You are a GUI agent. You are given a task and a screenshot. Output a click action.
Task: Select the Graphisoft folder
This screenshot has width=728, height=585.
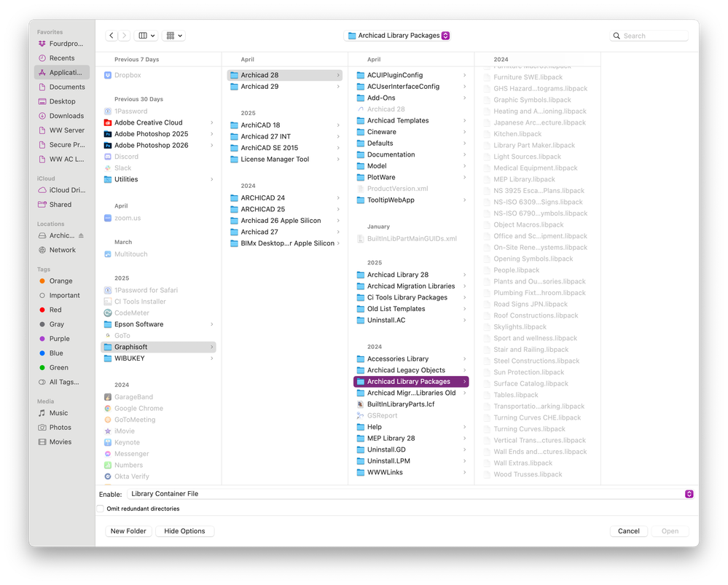158,347
